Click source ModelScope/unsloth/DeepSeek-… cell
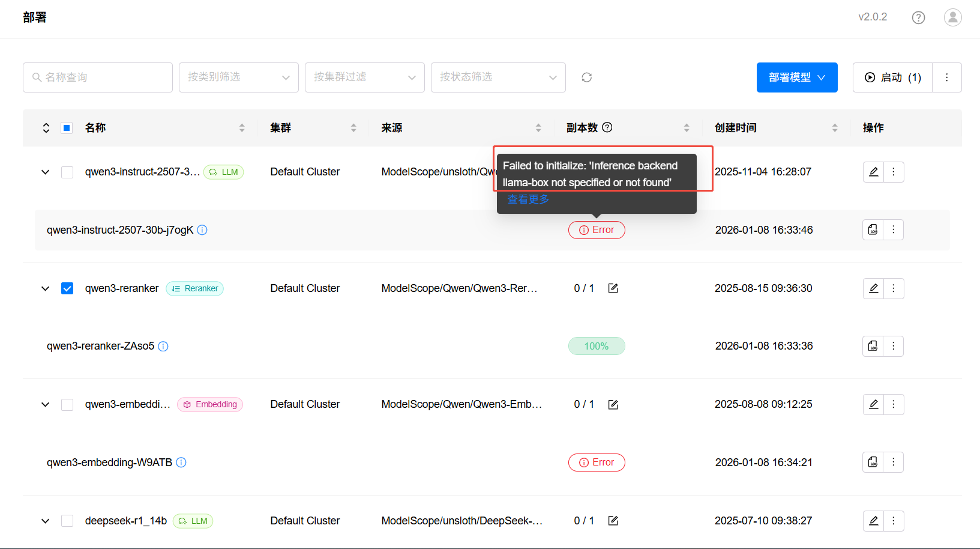 (x=462, y=521)
